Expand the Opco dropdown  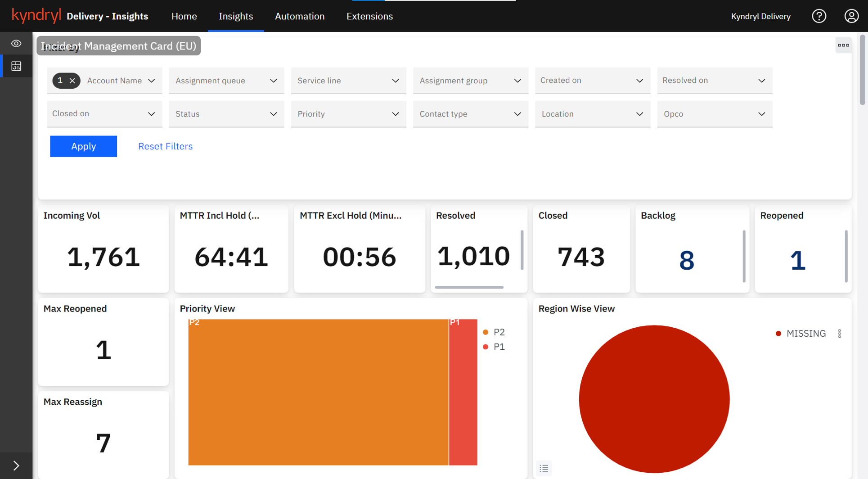coord(715,114)
